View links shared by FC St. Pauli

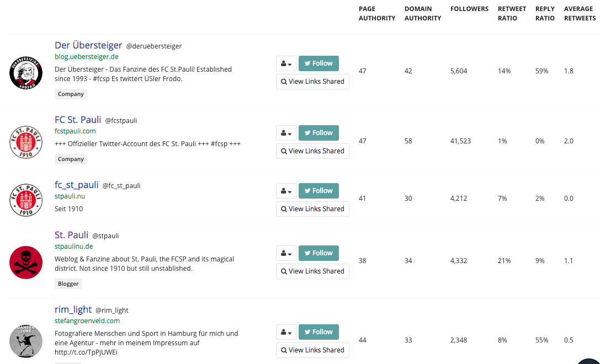click(312, 151)
